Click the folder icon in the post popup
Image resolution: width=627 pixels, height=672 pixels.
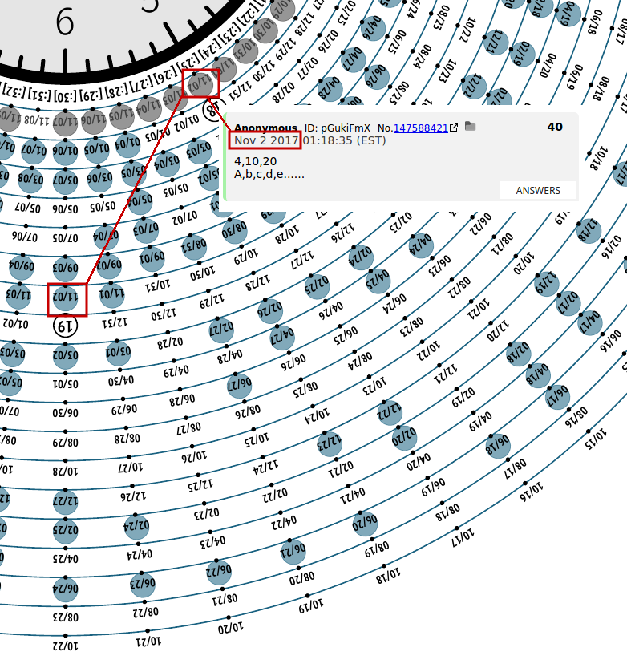[x=470, y=126]
